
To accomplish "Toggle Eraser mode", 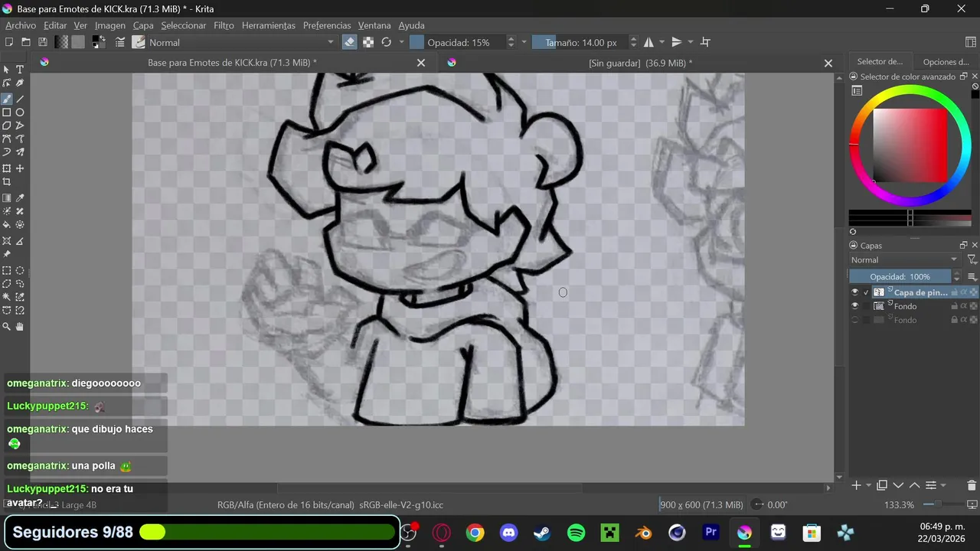I will 350,42.
